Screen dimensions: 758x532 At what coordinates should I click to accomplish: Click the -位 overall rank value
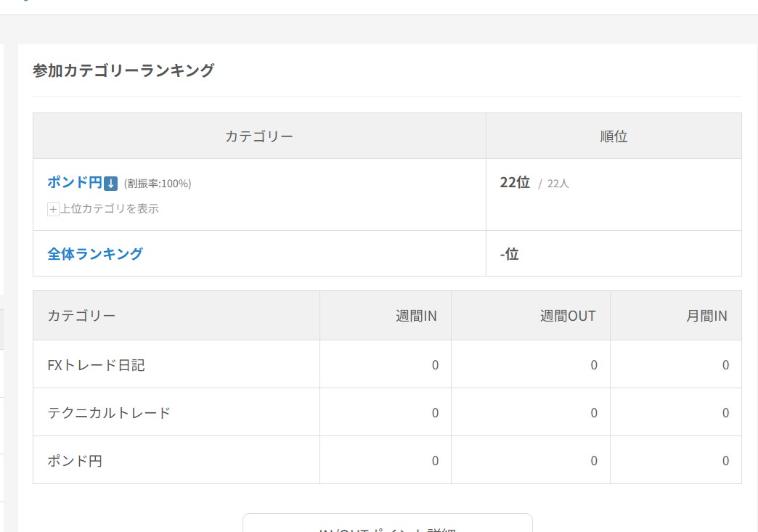click(x=509, y=254)
